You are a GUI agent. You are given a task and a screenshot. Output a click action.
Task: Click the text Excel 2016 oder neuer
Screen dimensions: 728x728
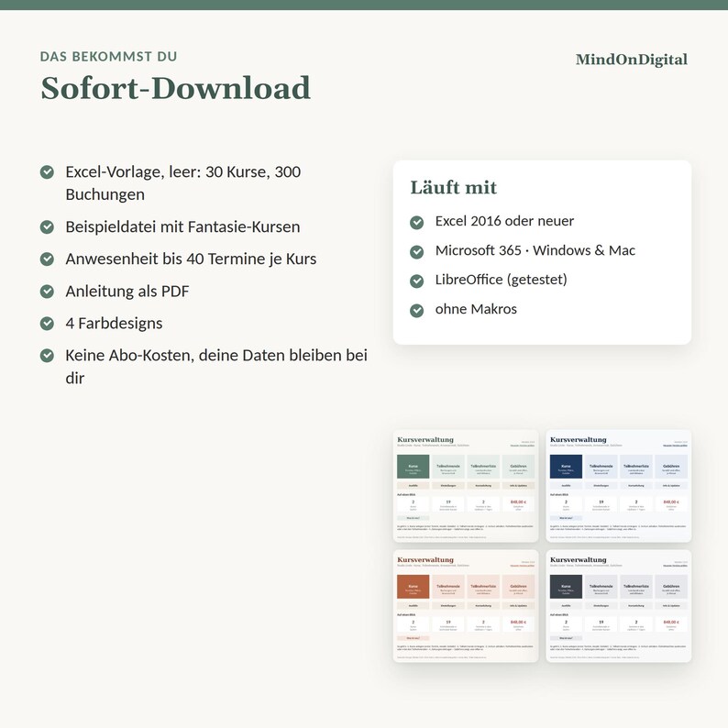504,221
